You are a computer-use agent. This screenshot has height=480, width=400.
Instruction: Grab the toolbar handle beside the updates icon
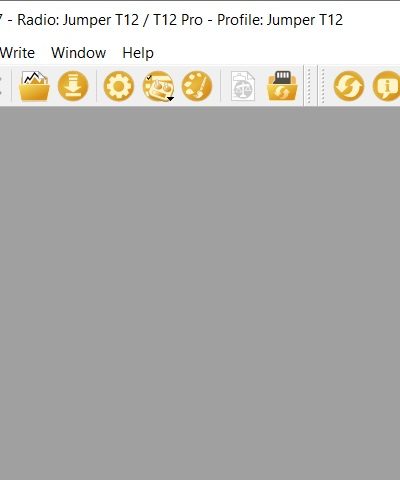(323, 86)
